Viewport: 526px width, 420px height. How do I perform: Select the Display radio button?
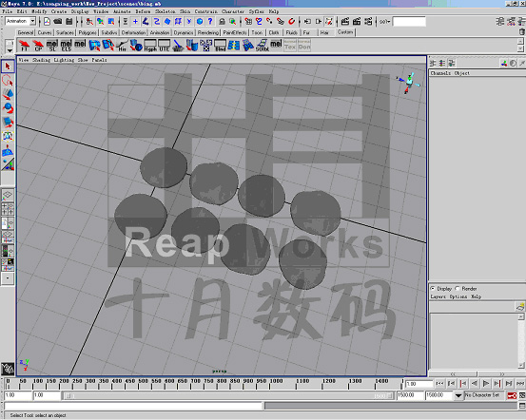tap(433, 289)
